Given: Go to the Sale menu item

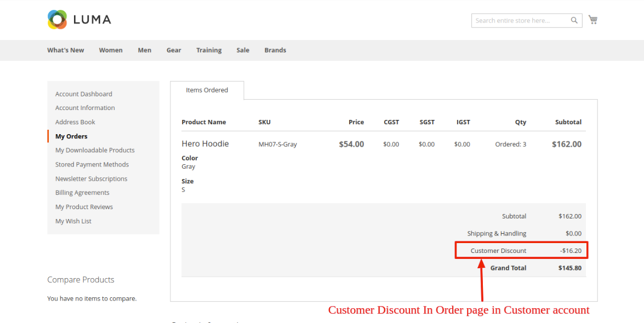Looking at the screenshot, I should point(243,50).
